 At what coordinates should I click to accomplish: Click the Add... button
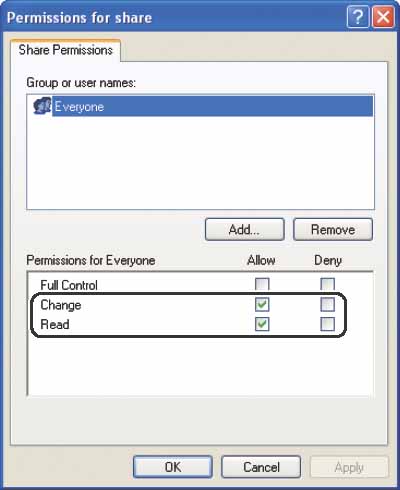coord(245,229)
